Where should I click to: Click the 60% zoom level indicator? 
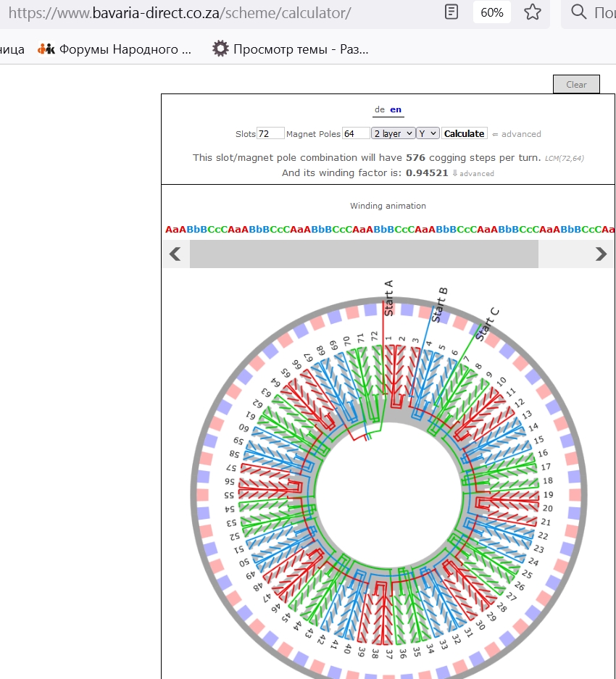[492, 12]
